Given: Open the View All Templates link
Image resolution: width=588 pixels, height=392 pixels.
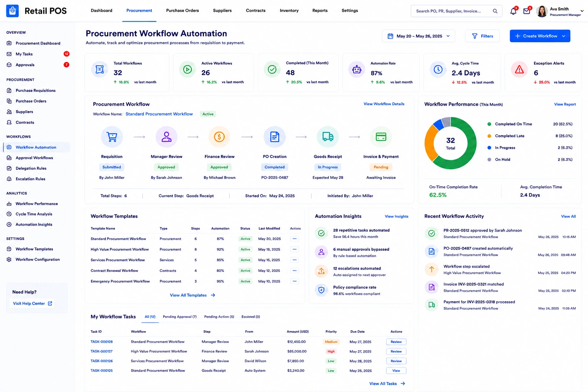Looking at the screenshot, I should 193,295.
